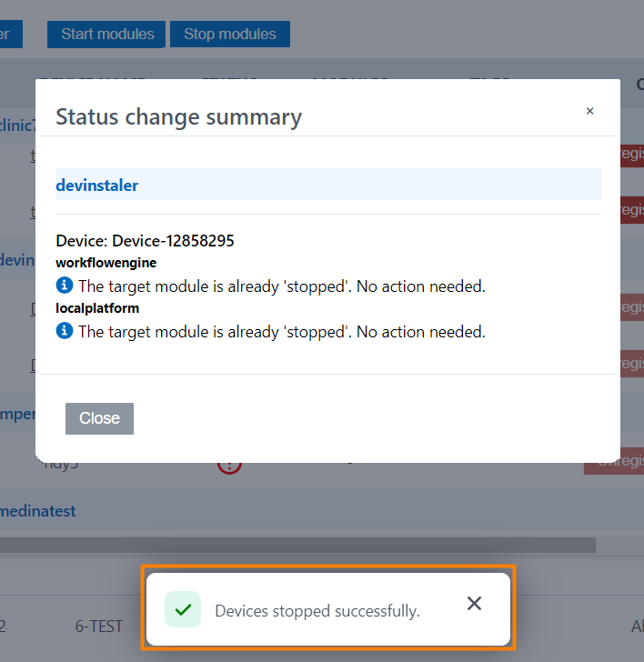The height and width of the screenshot is (662, 644).
Task: Dismiss the 'Devices stopped successfully' toast
Action: pos(474,604)
